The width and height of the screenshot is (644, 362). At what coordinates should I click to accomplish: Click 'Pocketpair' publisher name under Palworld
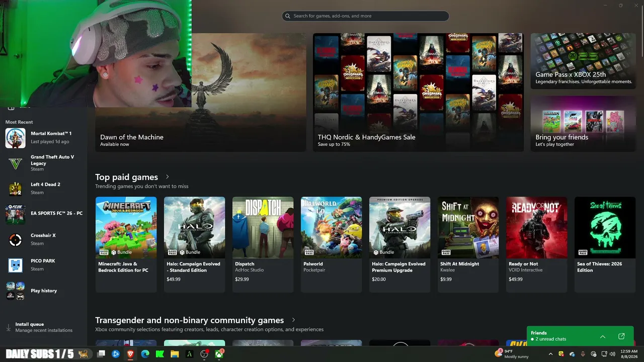[x=314, y=270]
